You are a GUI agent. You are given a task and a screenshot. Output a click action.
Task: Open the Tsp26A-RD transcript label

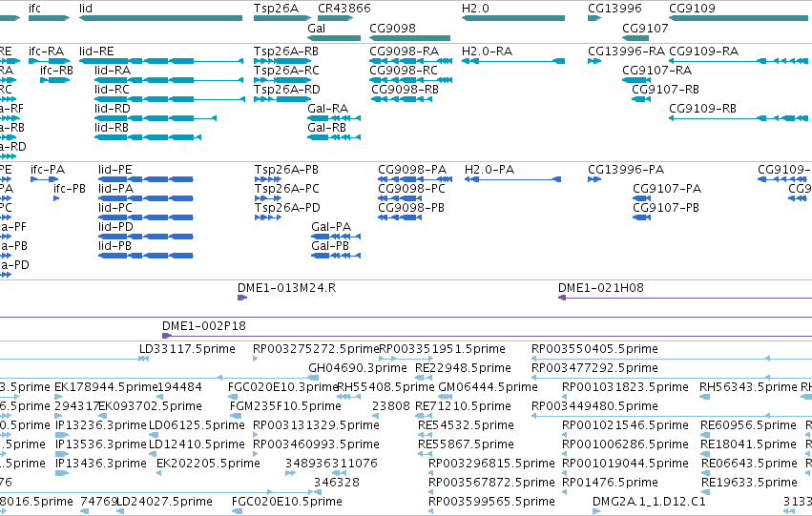(x=287, y=90)
